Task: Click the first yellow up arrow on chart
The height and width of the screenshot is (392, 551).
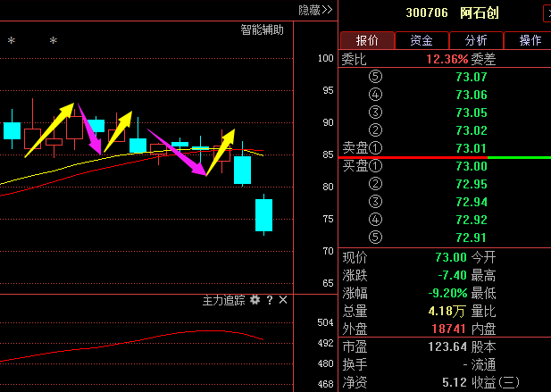Action: [50, 129]
